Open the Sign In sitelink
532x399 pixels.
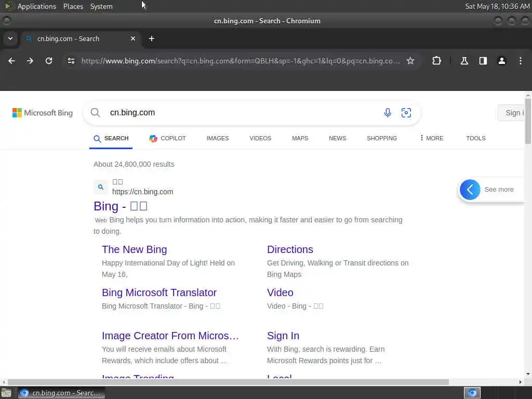tap(283, 336)
